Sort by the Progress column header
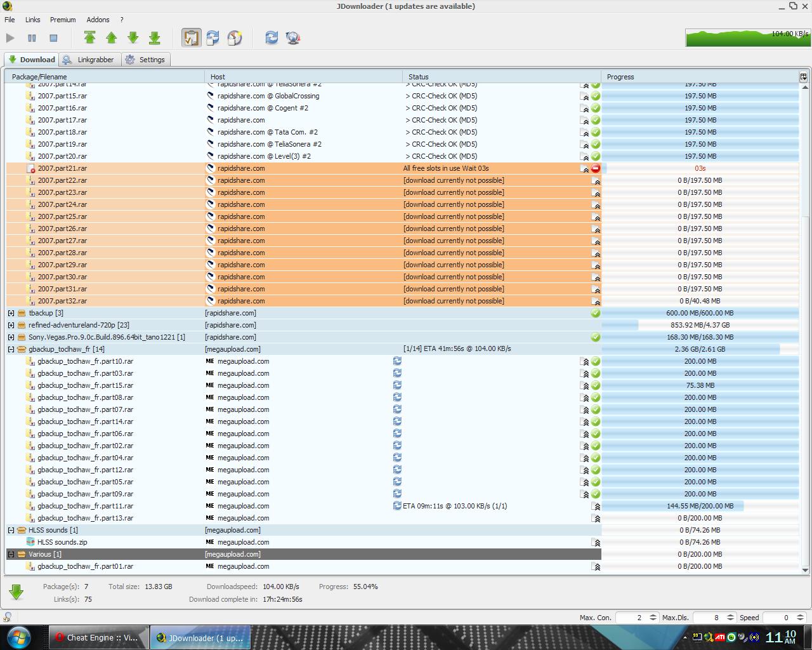The image size is (812, 650). (x=700, y=77)
